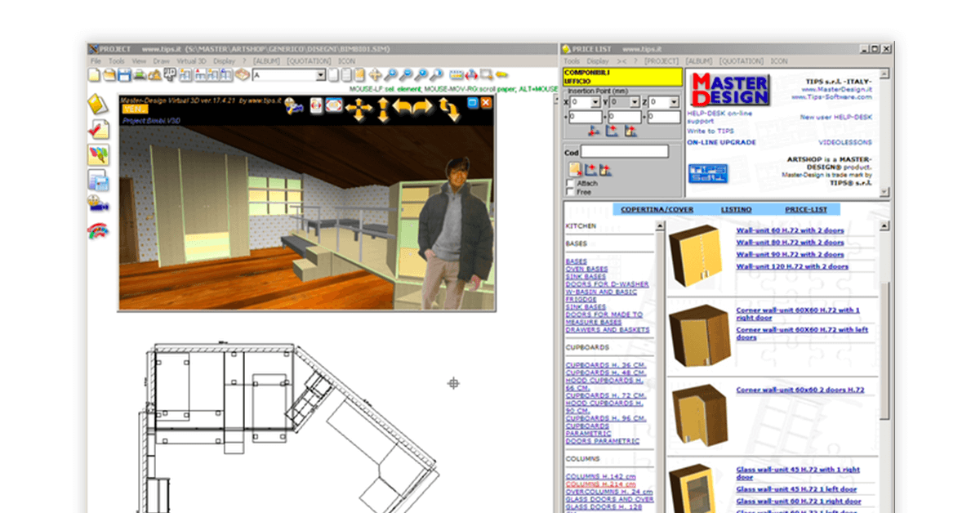Click the first insertion point axis icon

pyautogui.click(x=595, y=131)
